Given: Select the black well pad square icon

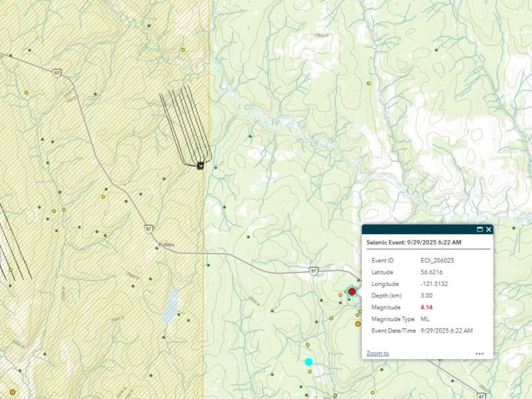Looking at the screenshot, I should 200,166.
